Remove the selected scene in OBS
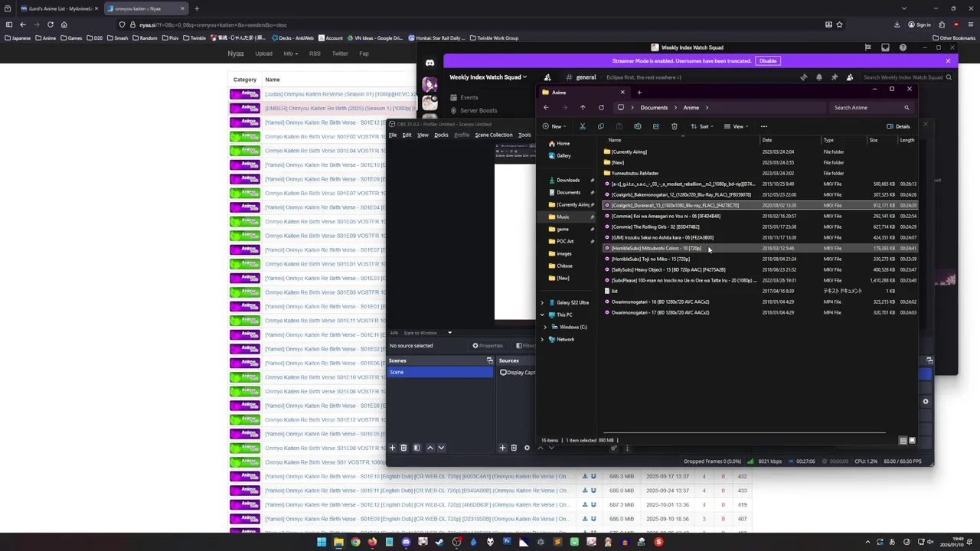The height and width of the screenshot is (551, 980). click(403, 448)
